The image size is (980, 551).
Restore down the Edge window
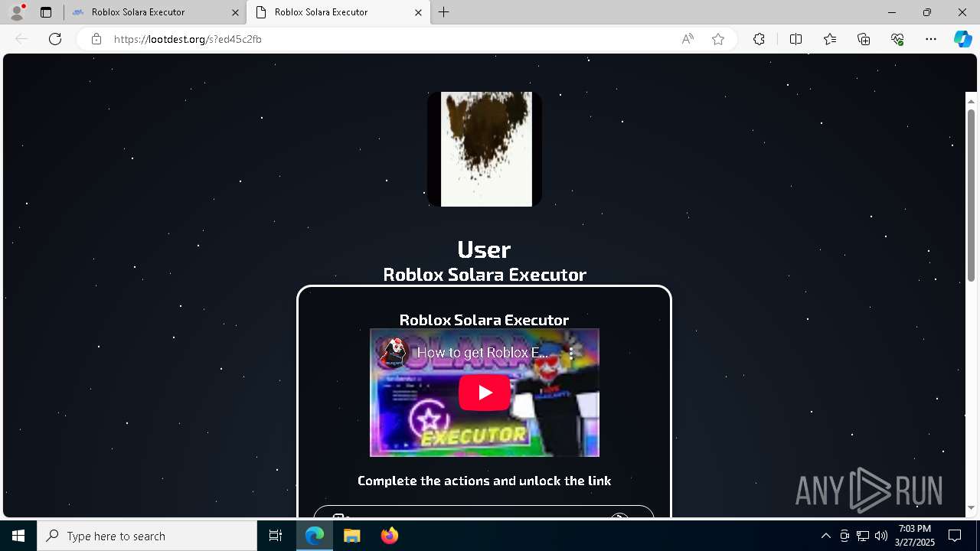(927, 12)
